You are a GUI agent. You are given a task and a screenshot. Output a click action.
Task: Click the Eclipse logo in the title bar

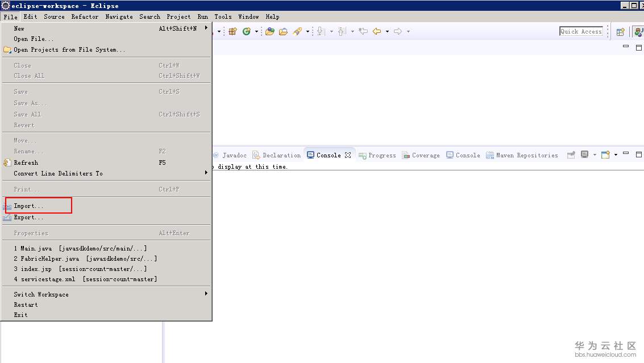coord(5,5)
